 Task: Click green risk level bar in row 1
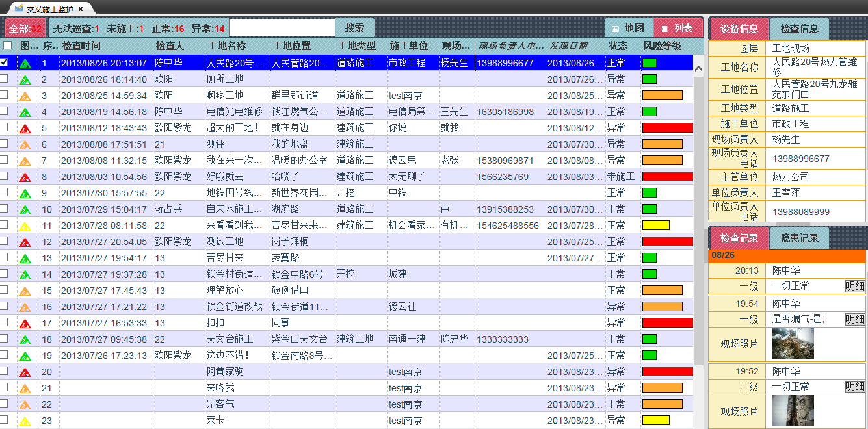[x=650, y=63]
